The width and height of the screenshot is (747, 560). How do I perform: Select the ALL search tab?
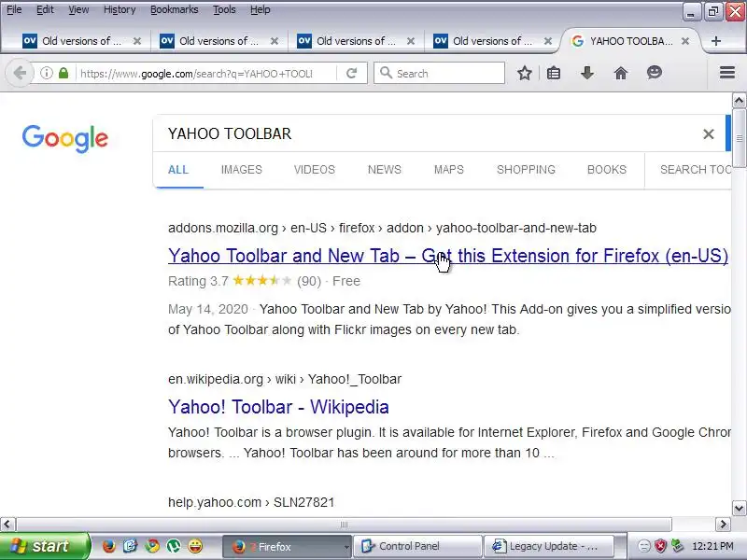point(178,170)
